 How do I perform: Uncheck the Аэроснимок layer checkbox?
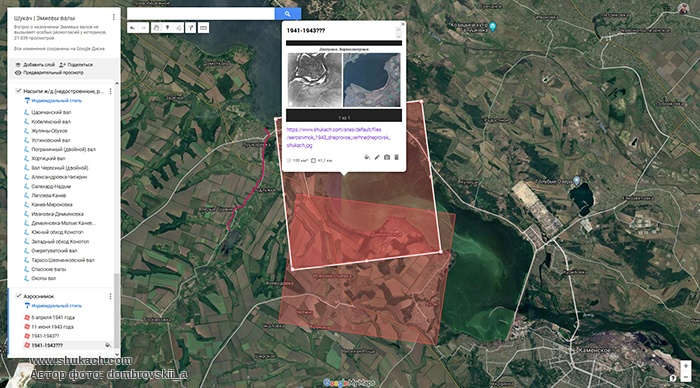tap(18, 296)
